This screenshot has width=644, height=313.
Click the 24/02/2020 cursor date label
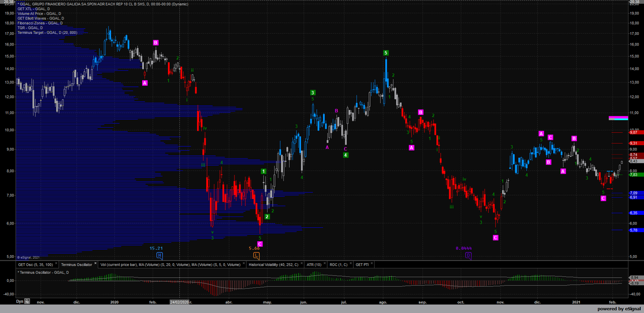coord(179,302)
